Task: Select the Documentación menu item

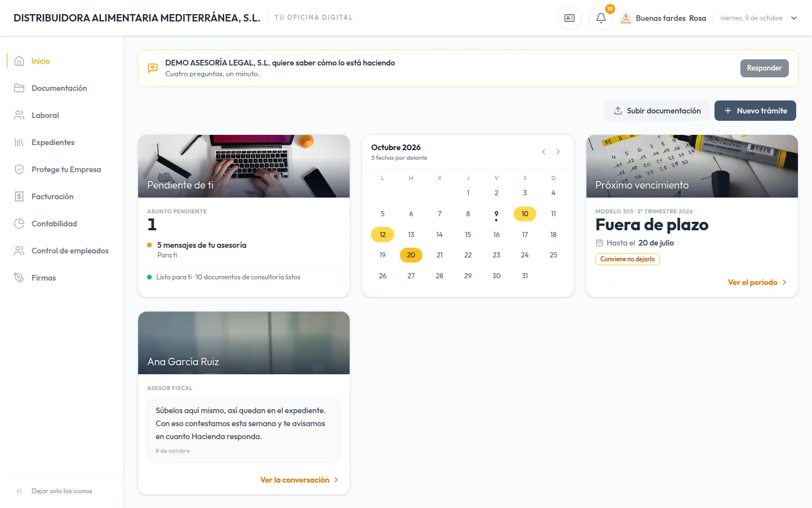Action: tap(62, 88)
